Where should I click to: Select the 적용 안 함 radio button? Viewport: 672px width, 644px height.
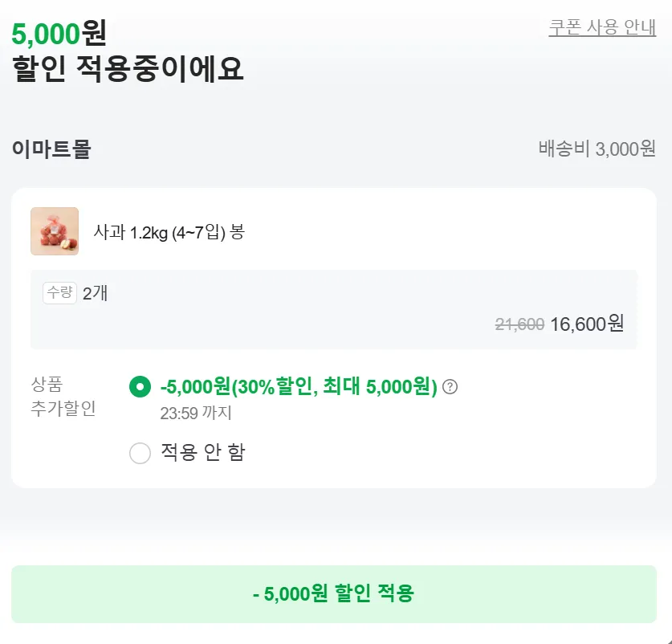point(140,454)
